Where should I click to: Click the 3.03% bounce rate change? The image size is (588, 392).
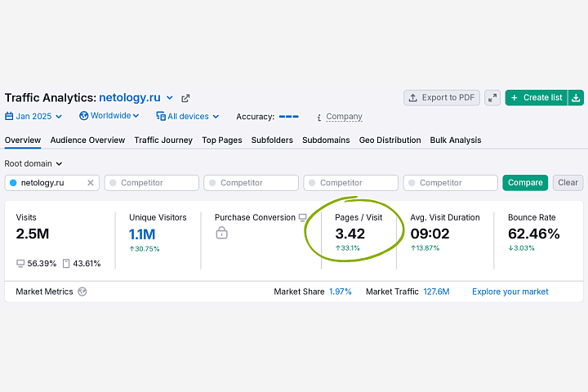tap(521, 248)
